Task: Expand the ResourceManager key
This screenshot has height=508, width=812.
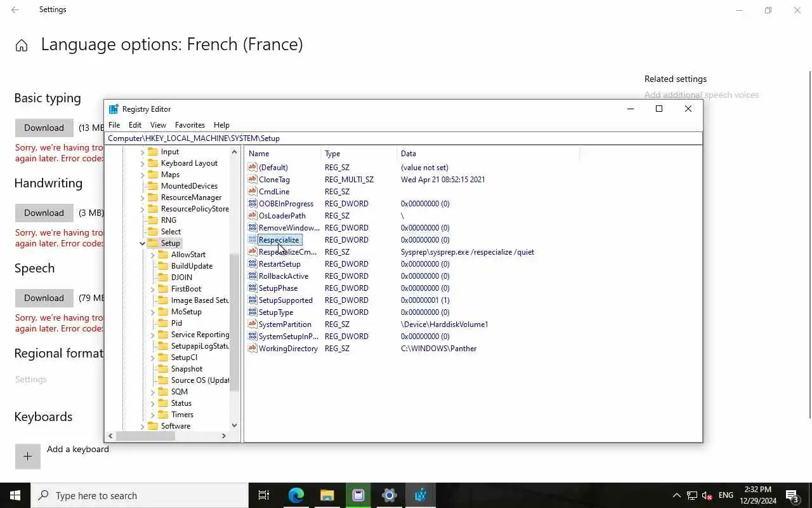Action: click(x=142, y=198)
